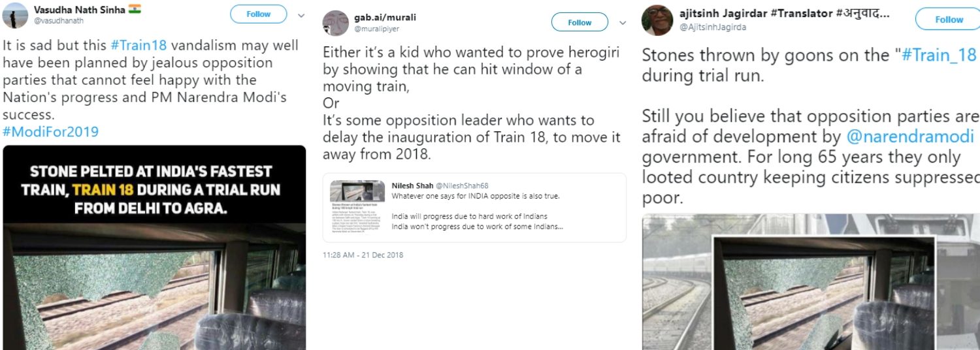Open the 11:28 AM - 21 Dec 2018 timestamp
This screenshot has width=980, height=350.
[x=363, y=255]
